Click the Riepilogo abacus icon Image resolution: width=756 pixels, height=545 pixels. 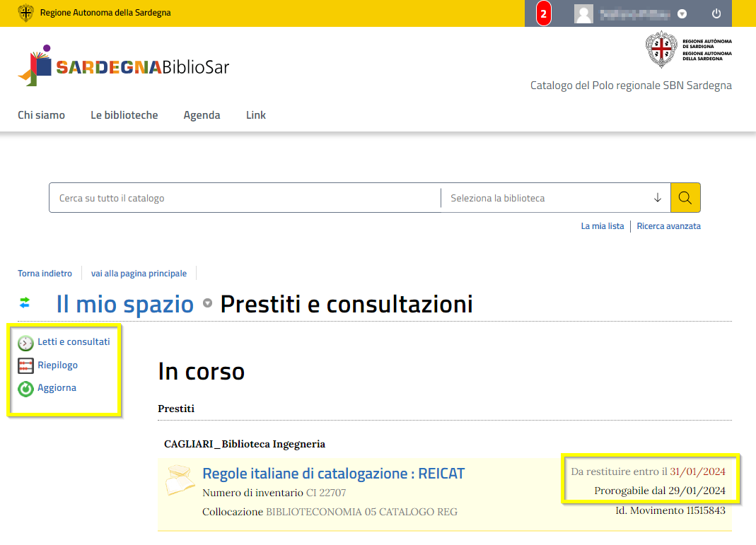point(25,365)
